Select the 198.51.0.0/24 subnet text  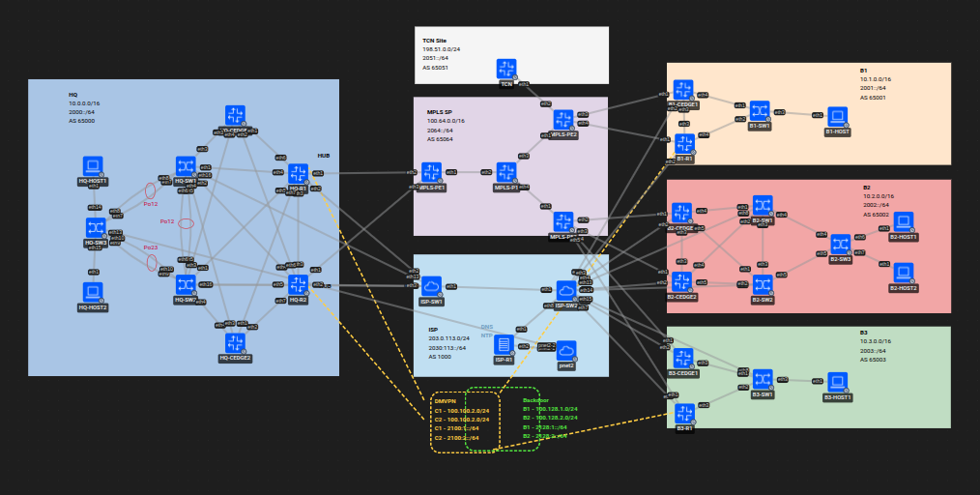pos(442,48)
